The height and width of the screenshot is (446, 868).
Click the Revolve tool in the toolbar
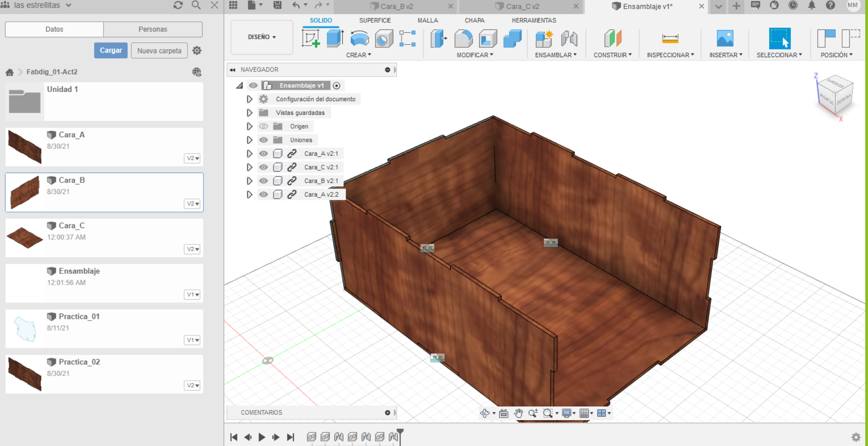[x=359, y=38]
